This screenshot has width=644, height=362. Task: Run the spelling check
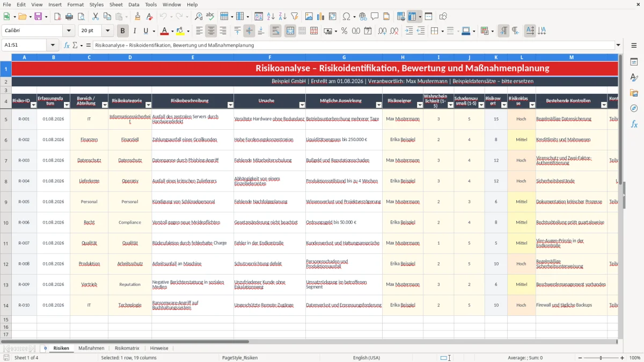tap(210, 17)
